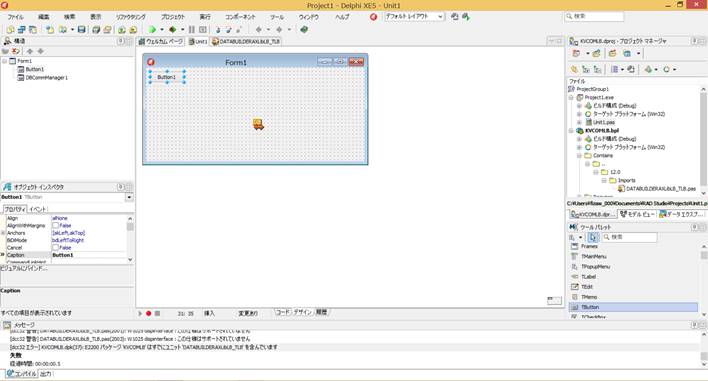Toggle the Cancel property False checkbox

click(56, 247)
